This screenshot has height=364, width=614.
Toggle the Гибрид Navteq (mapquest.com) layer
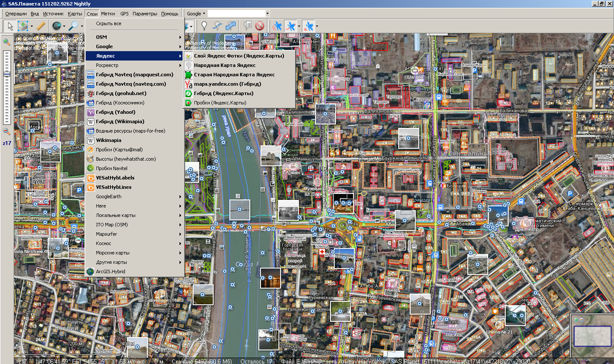click(134, 75)
